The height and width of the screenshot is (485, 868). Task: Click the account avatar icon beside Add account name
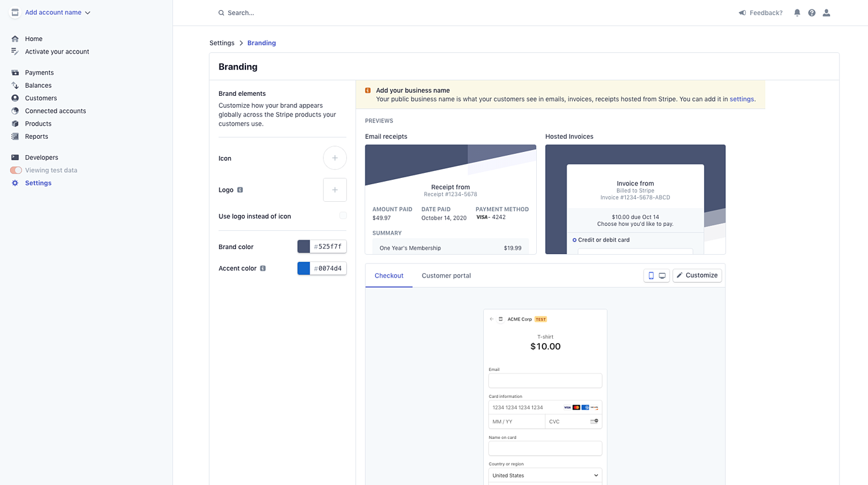tap(15, 13)
